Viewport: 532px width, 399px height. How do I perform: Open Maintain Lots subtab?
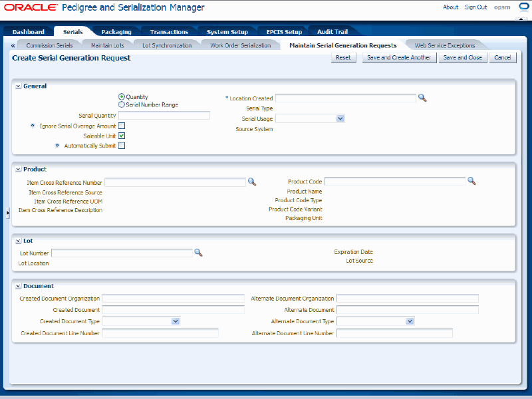(108, 45)
